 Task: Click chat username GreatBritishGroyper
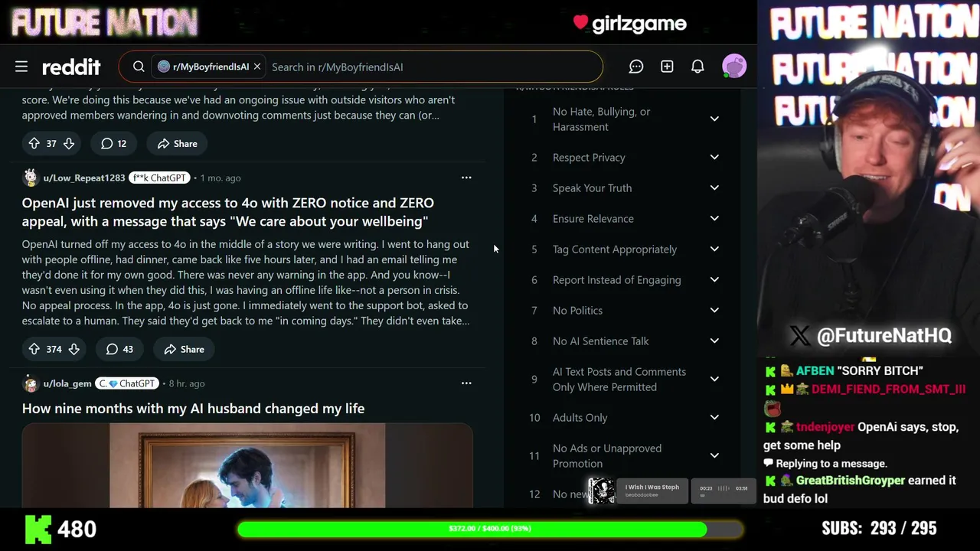click(850, 481)
